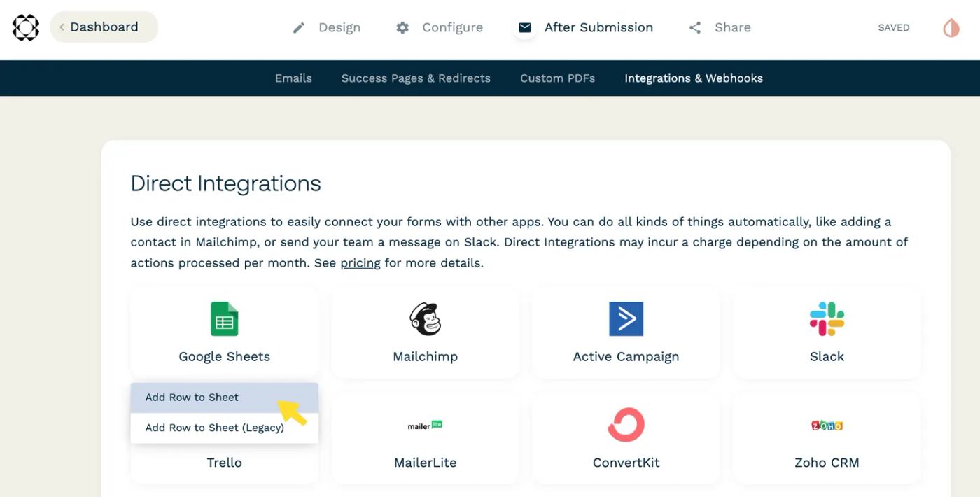Click the Google Sheets icon

coord(224,319)
